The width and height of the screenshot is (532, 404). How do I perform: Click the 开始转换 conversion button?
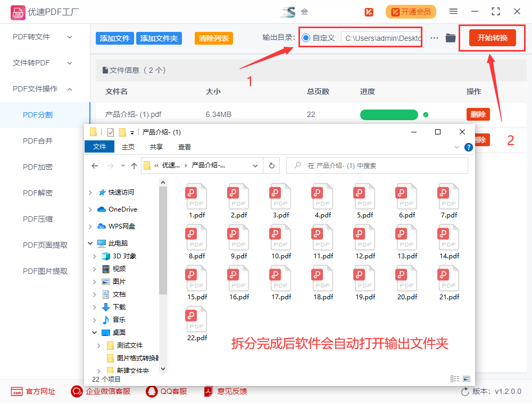[x=492, y=38]
